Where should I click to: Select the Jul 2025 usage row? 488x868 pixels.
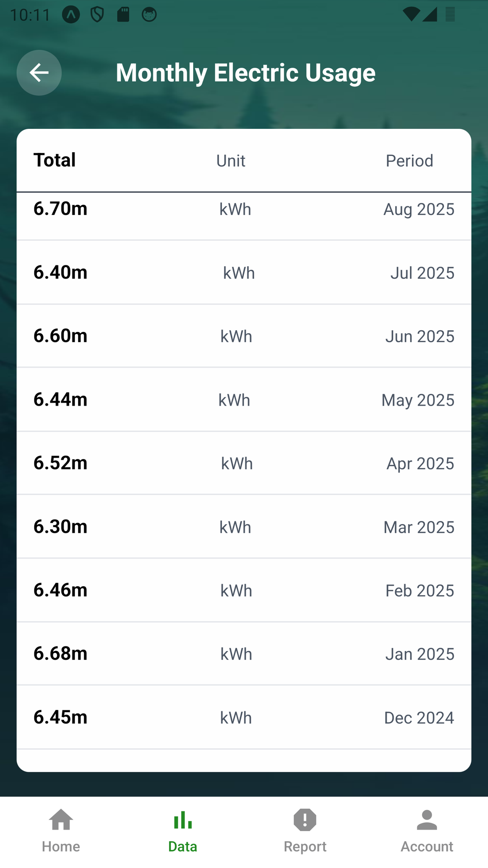point(244,273)
